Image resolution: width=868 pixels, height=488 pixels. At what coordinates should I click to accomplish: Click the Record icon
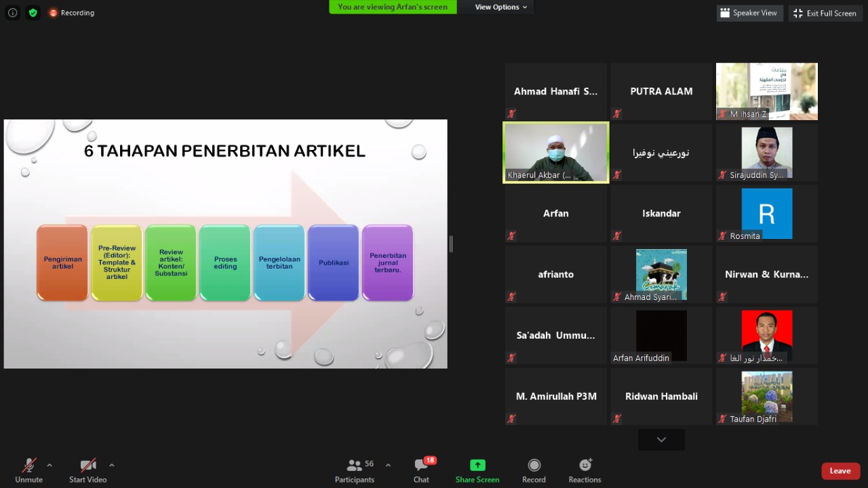[534, 466]
